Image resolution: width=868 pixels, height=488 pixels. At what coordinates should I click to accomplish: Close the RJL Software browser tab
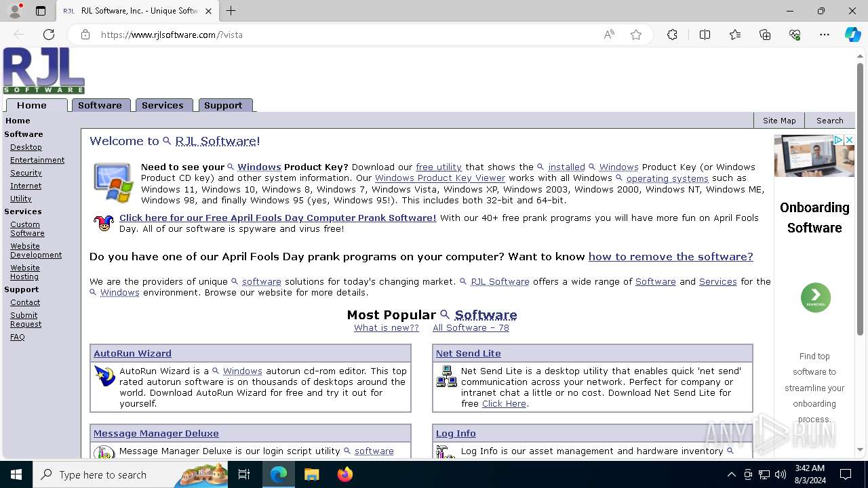point(208,11)
